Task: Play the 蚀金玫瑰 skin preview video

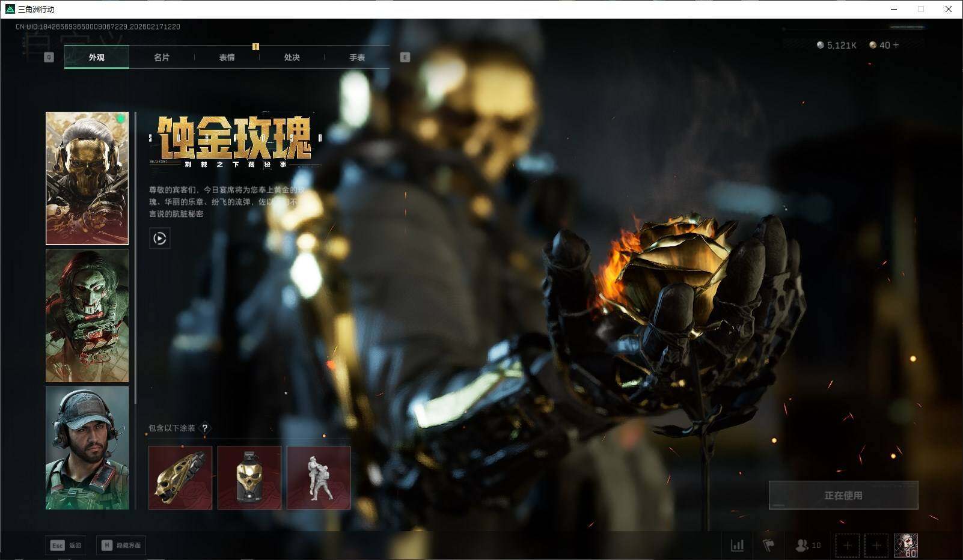Action: click(159, 239)
